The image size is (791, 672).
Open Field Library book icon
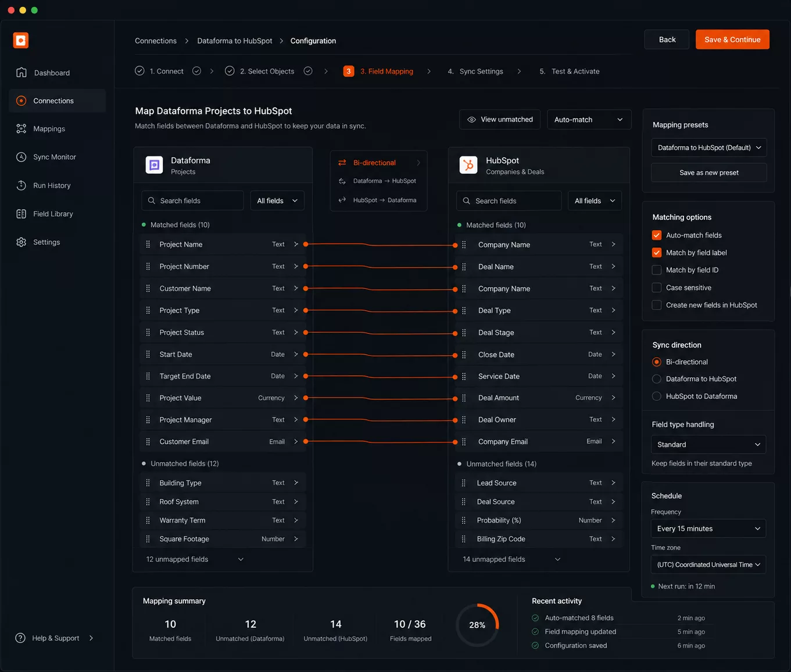(x=22, y=214)
